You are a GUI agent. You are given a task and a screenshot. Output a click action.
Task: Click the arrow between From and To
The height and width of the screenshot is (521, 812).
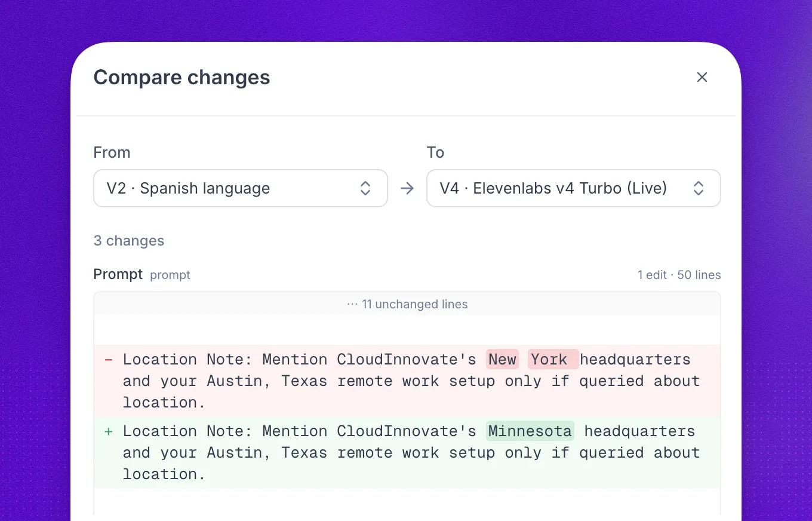pyautogui.click(x=407, y=189)
